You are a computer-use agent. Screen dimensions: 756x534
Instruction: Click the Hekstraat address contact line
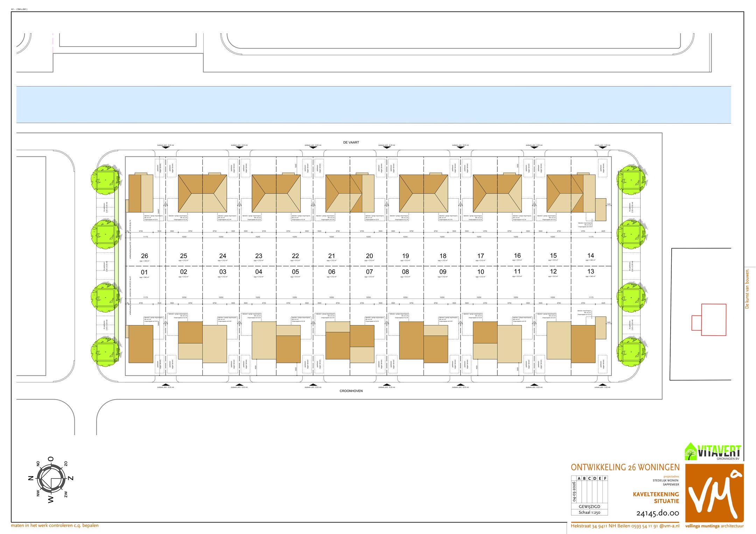pyautogui.click(x=625, y=526)
